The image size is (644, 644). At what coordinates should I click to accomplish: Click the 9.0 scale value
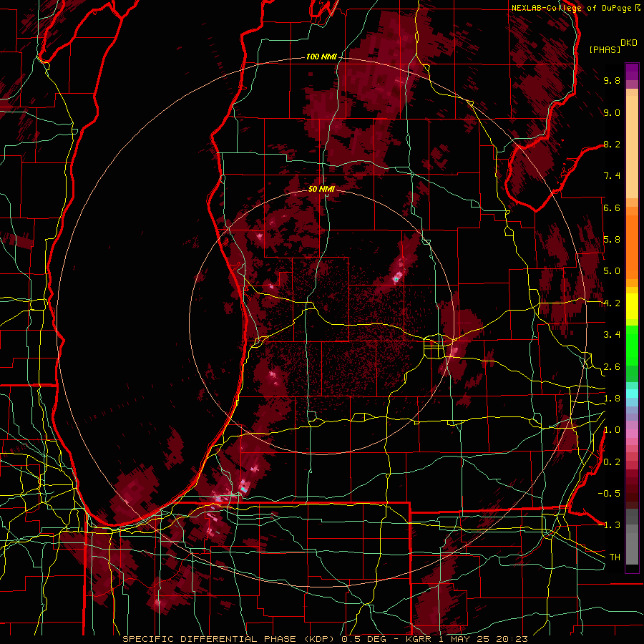coord(612,112)
